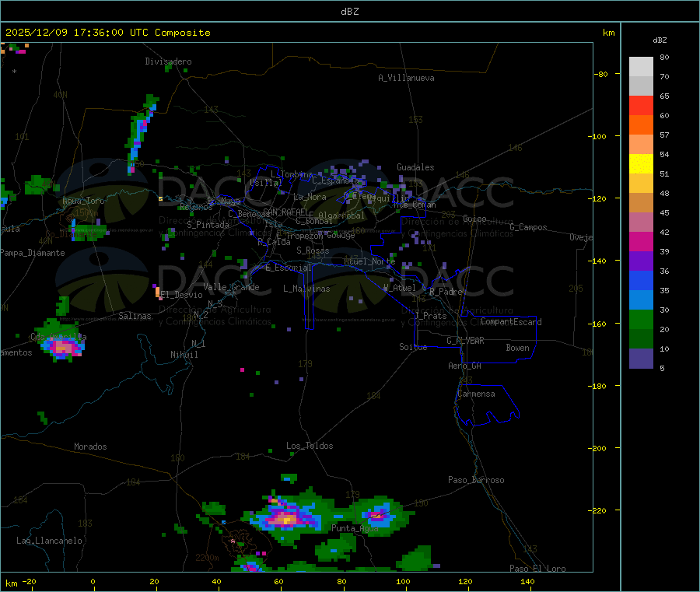Click the S_Pintada map label

(208, 225)
